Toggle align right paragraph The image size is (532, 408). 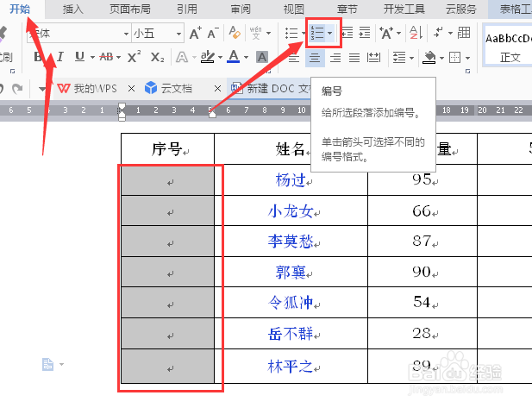(335, 58)
